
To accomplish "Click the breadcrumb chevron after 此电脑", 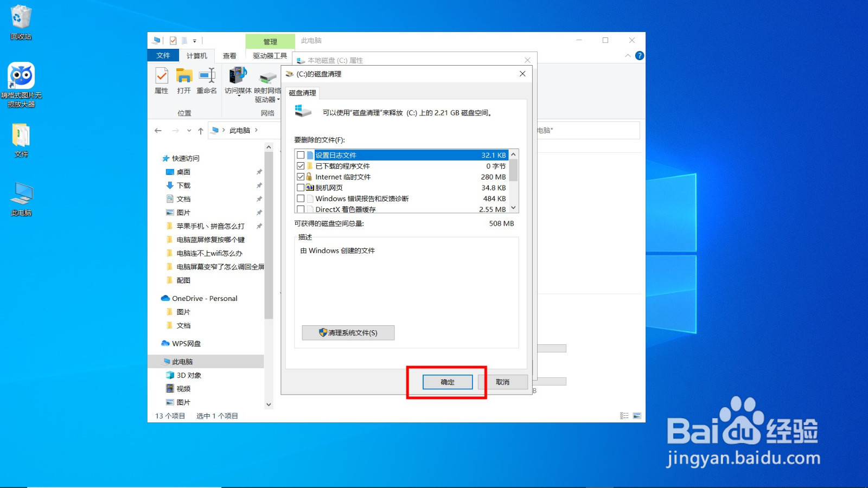I will point(256,130).
